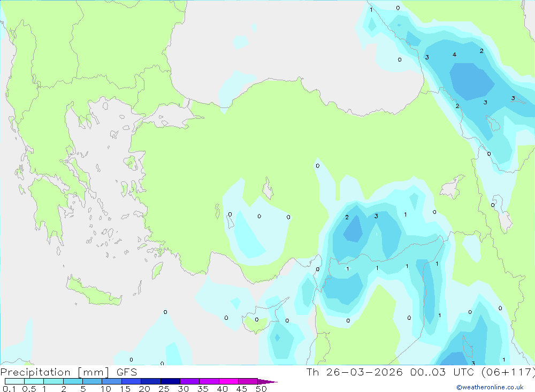Click the legend label '45'

click(242, 389)
